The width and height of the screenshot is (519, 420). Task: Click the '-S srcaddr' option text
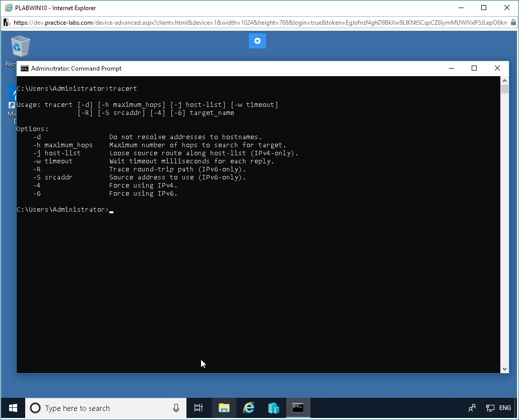[x=52, y=177]
